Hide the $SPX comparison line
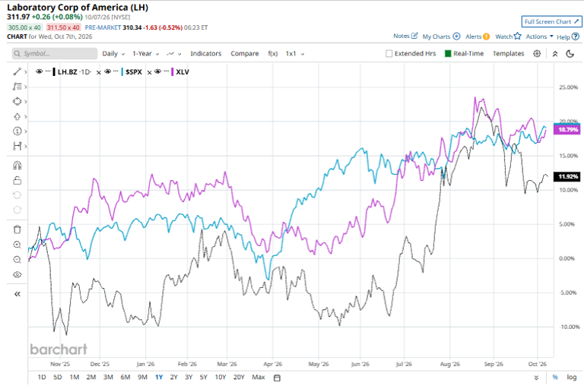This screenshot has height=392, width=584. 108,71
